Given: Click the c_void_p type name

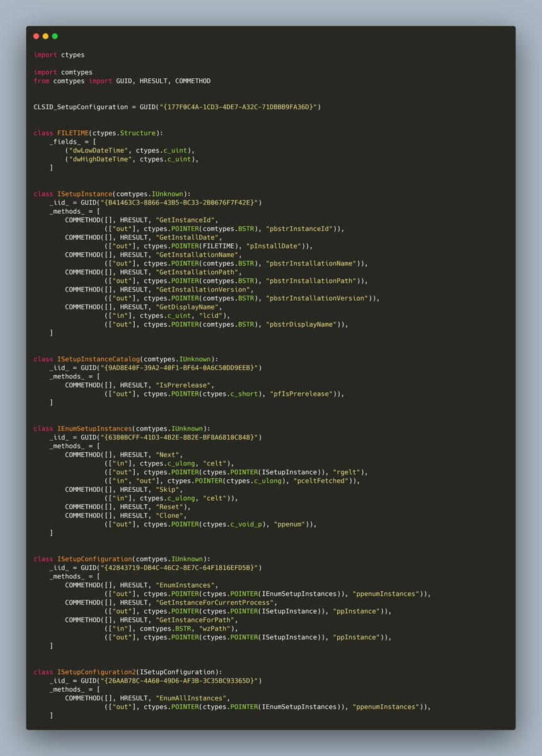Looking at the screenshot, I should tap(246, 523).
